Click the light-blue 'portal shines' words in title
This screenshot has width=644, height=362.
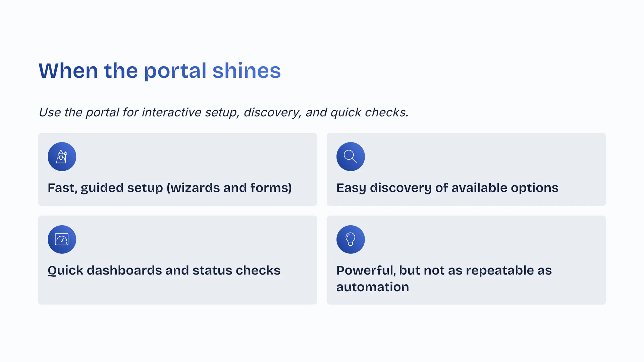coord(212,71)
